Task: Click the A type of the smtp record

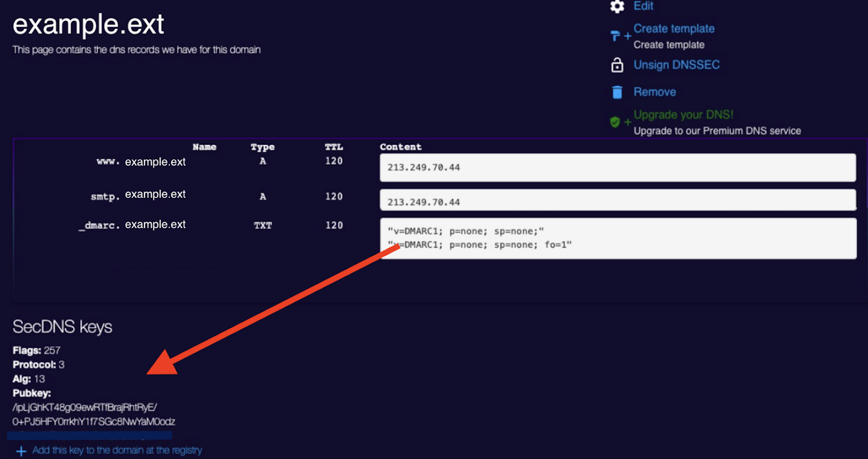Action: coord(263,197)
